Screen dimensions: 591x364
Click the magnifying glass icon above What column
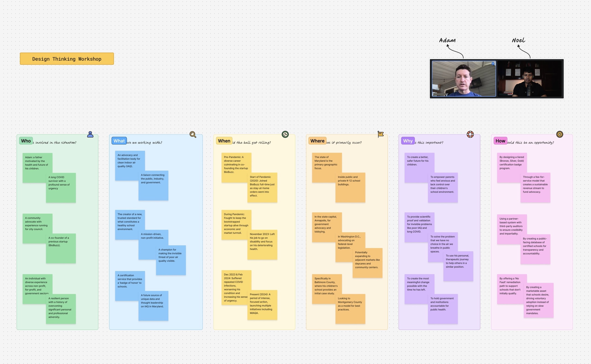[x=193, y=134]
